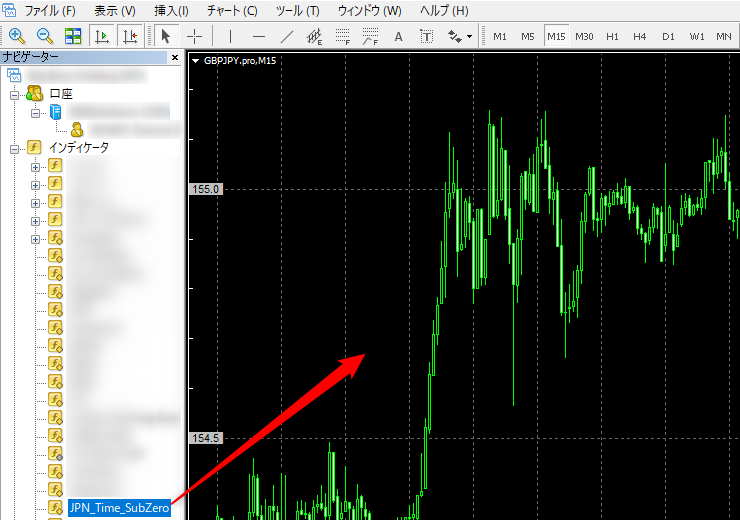Image resolution: width=740 pixels, height=520 pixels.
Task: Select the active M15 timeframe button
Action: click(556, 36)
